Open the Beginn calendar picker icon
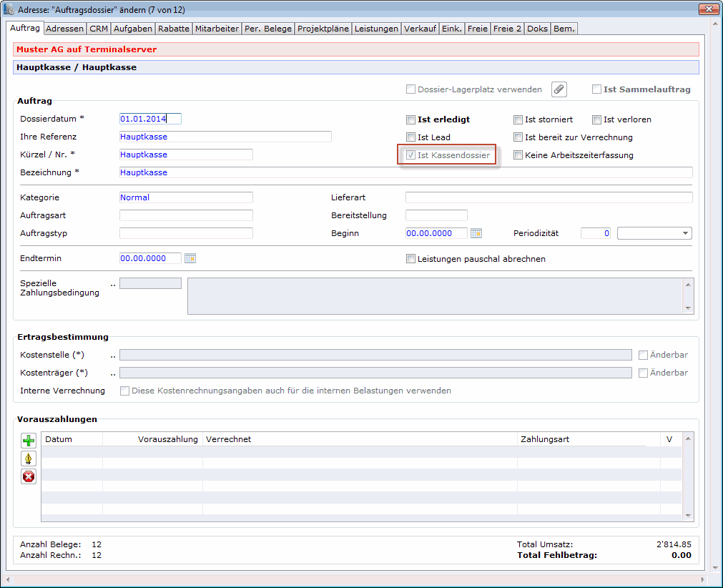The height and width of the screenshot is (588, 723). (x=476, y=233)
